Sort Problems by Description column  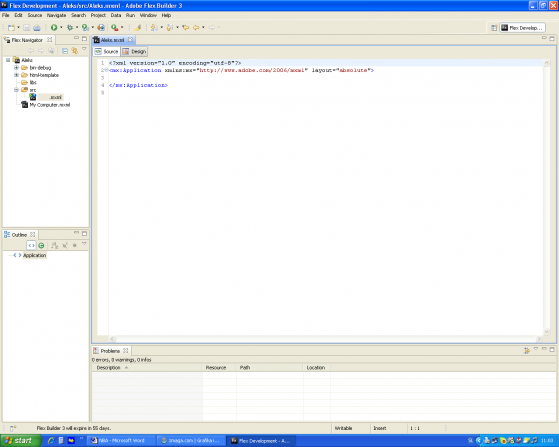[147, 368]
